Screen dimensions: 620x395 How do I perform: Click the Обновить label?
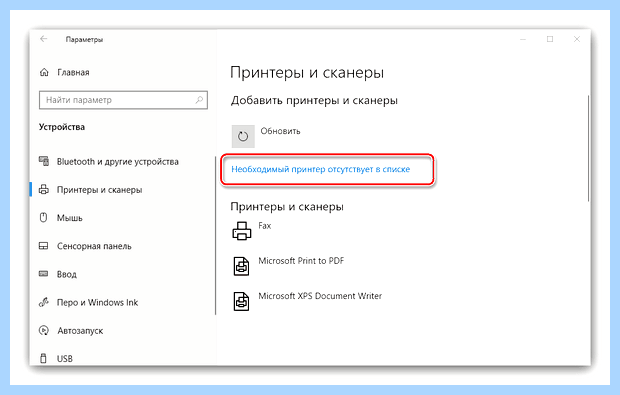click(280, 131)
